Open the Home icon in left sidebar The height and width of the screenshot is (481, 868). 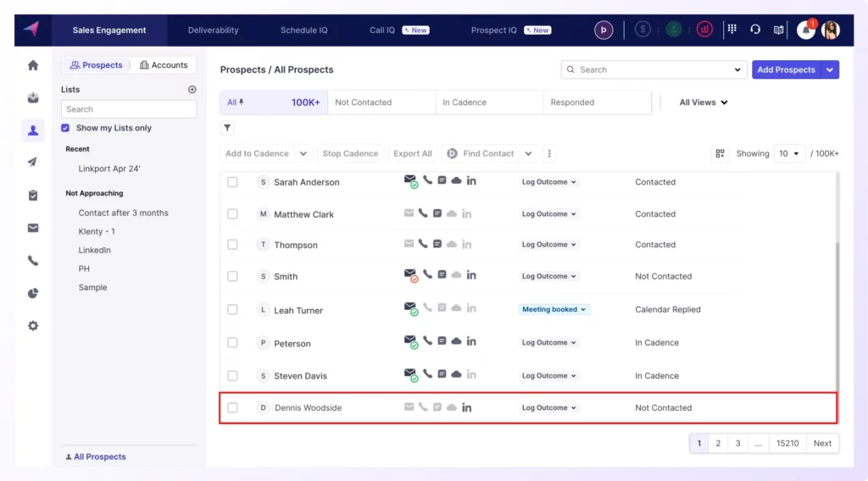33,65
